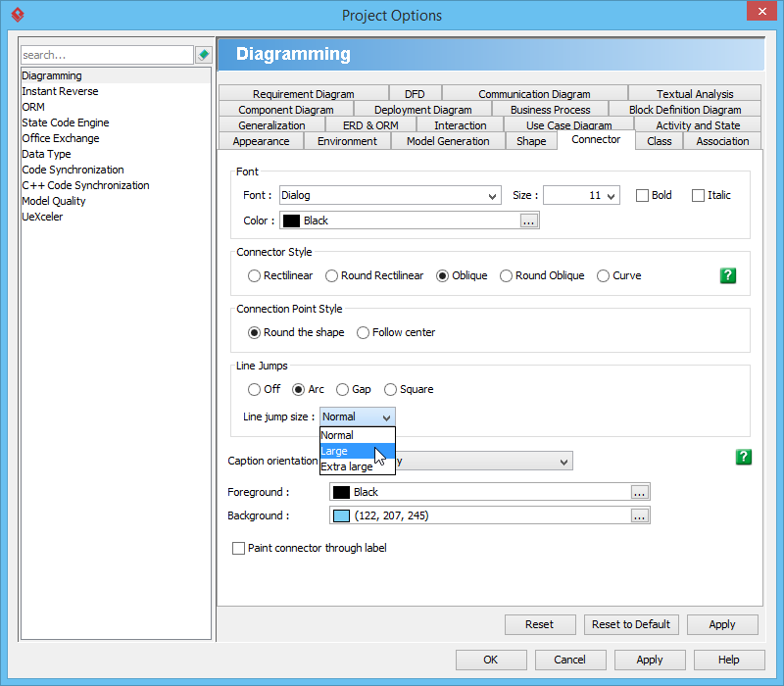Click the Visual Paradigm logo in title bar
This screenshot has width=784, height=686.
(18, 15)
